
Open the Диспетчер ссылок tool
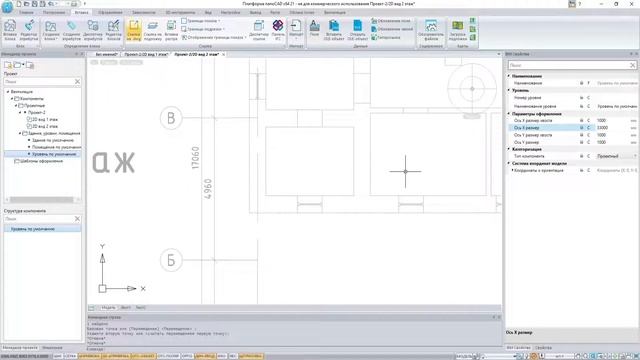(x=259, y=29)
